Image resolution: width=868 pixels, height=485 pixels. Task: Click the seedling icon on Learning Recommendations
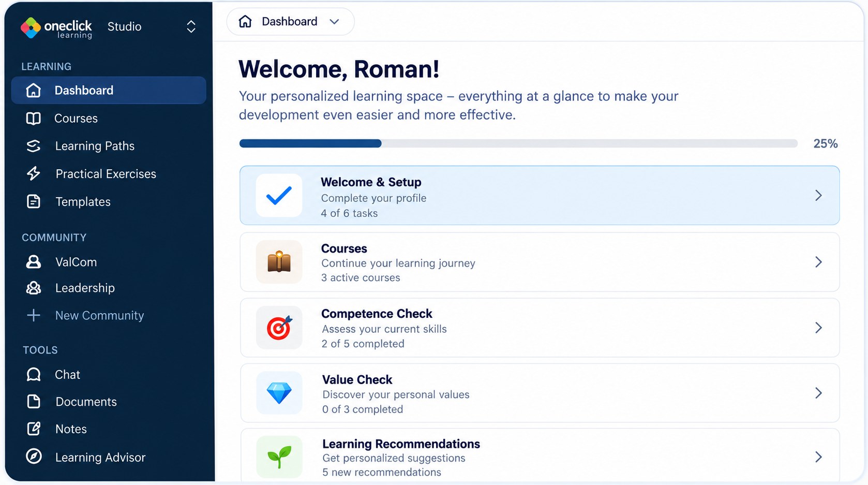tap(279, 457)
